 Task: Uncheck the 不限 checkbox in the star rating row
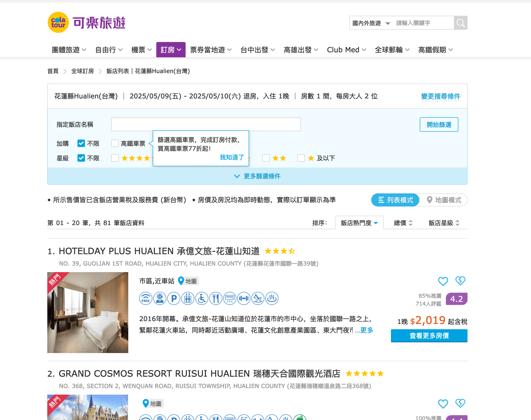[81, 158]
